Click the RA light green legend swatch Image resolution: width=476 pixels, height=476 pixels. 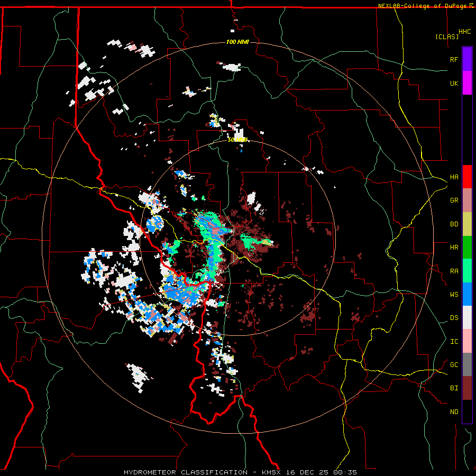(x=467, y=271)
